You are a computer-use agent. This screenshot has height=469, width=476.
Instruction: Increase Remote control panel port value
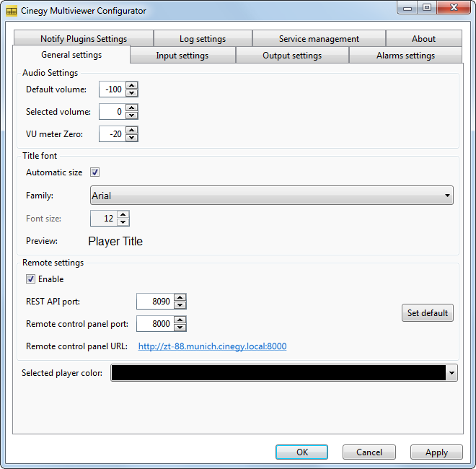pyautogui.click(x=180, y=320)
